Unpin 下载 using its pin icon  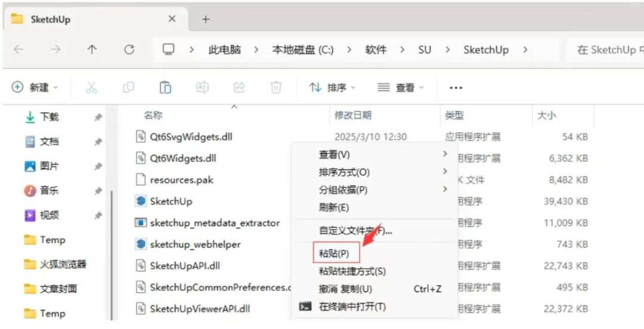coord(98,117)
